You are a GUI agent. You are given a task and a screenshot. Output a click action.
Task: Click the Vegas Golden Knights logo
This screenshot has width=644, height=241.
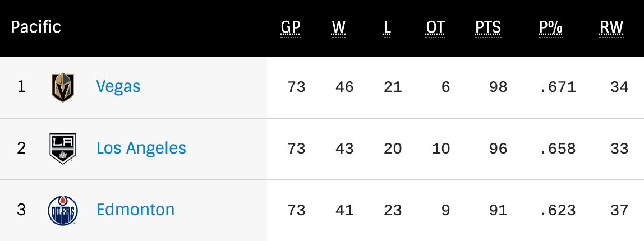[63, 87]
